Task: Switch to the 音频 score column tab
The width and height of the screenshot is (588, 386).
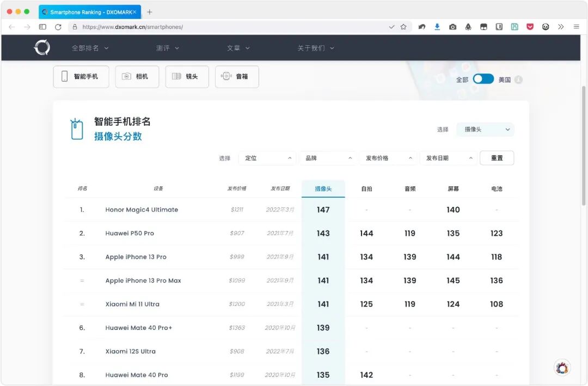Action: pyautogui.click(x=410, y=189)
